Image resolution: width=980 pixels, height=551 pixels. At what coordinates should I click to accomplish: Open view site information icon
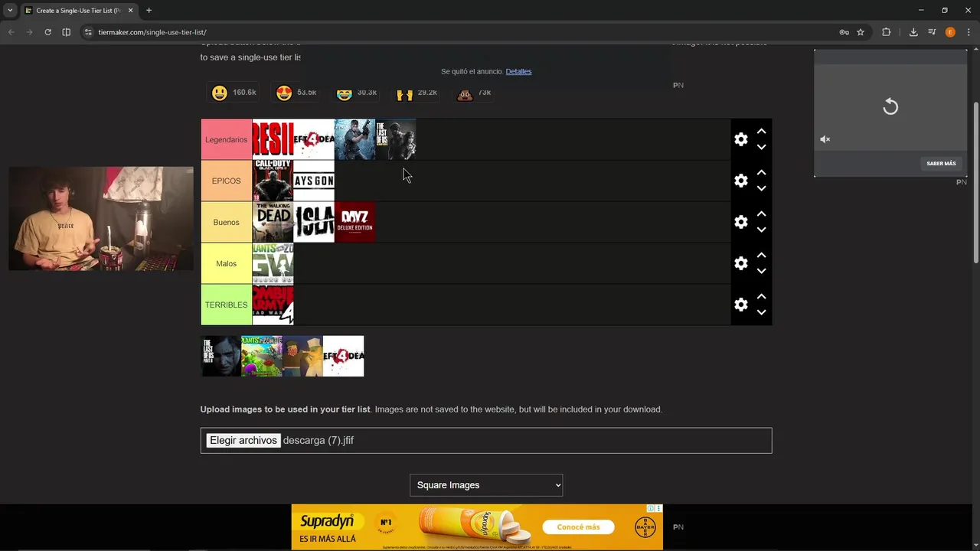88,32
